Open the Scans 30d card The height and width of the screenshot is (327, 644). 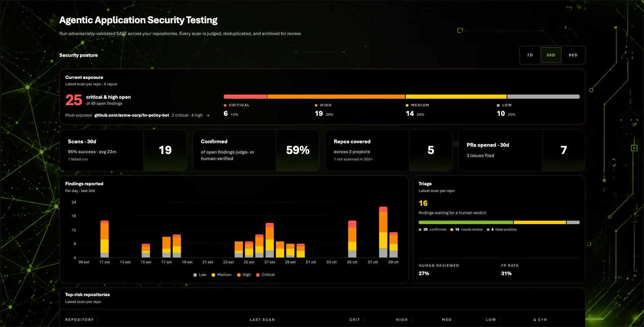tap(123, 150)
